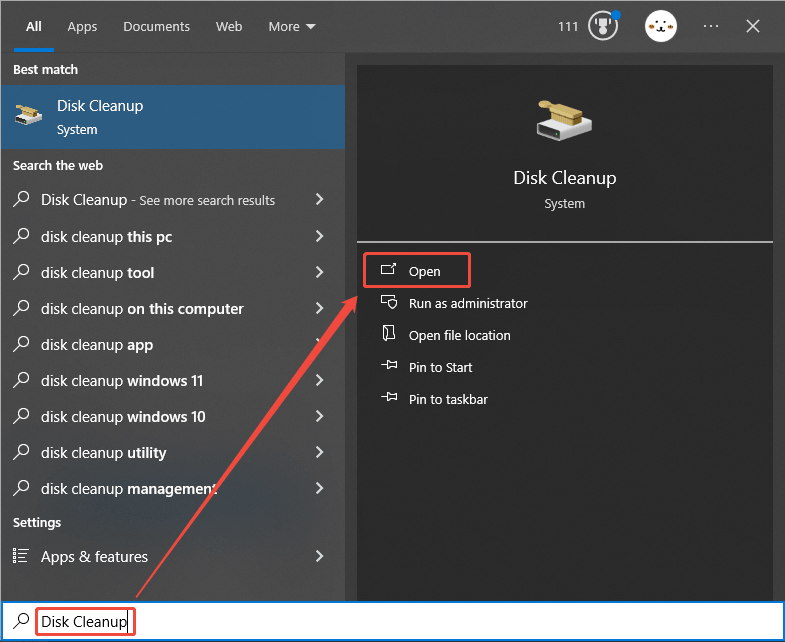The width and height of the screenshot is (785, 642).
Task: Click search icon beside 'disk cleanup windows 11'
Action: click(x=21, y=380)
